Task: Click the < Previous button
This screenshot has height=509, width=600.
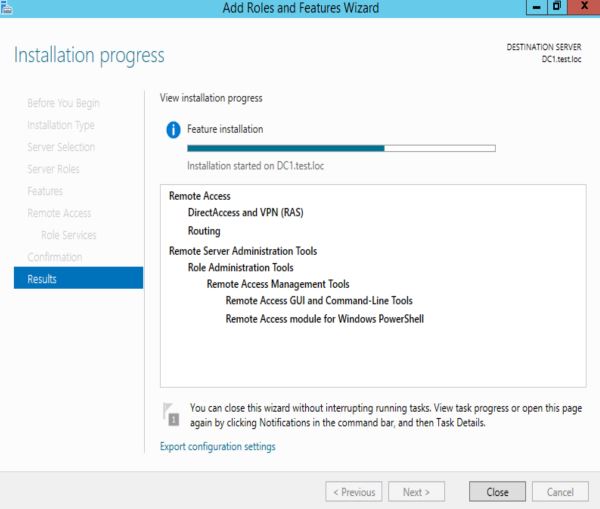Action: click(x=354, y=492)
